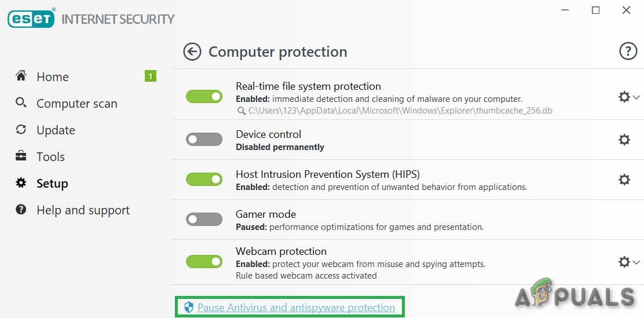Click the green Home notification badge
This screenshot has height=318, width=644.
coord(151,76)
